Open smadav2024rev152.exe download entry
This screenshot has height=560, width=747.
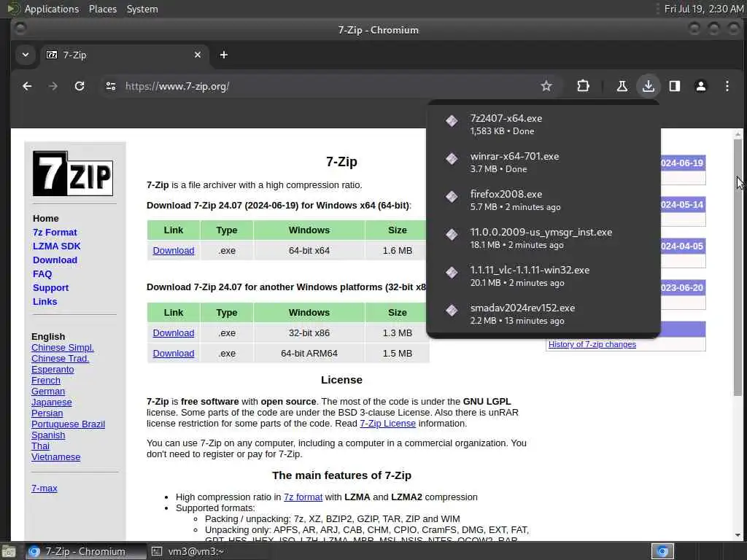coord(543,314)
